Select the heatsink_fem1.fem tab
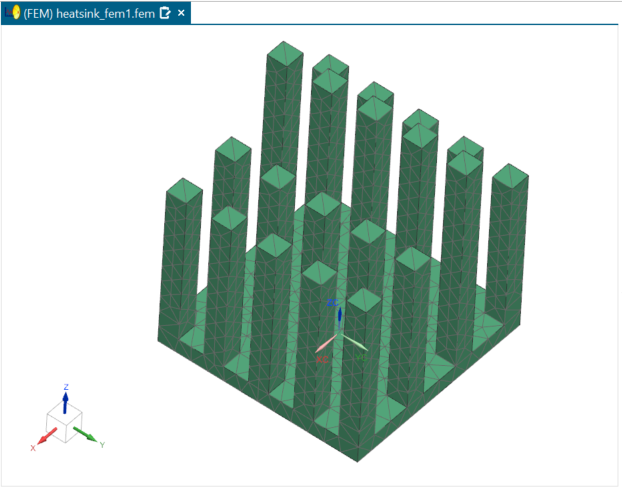 pyautogui.click(x=95, y=12)
